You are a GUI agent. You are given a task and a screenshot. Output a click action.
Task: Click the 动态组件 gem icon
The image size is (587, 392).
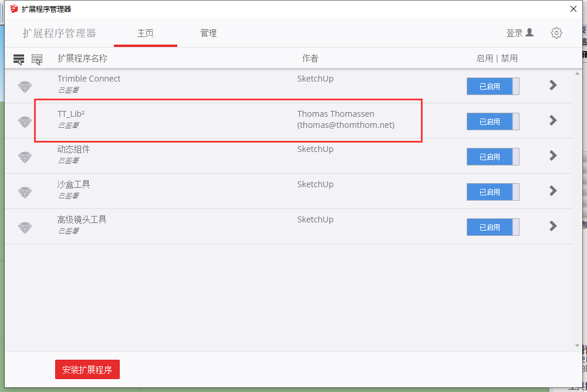pyautogui.click(x=25, y=157)
